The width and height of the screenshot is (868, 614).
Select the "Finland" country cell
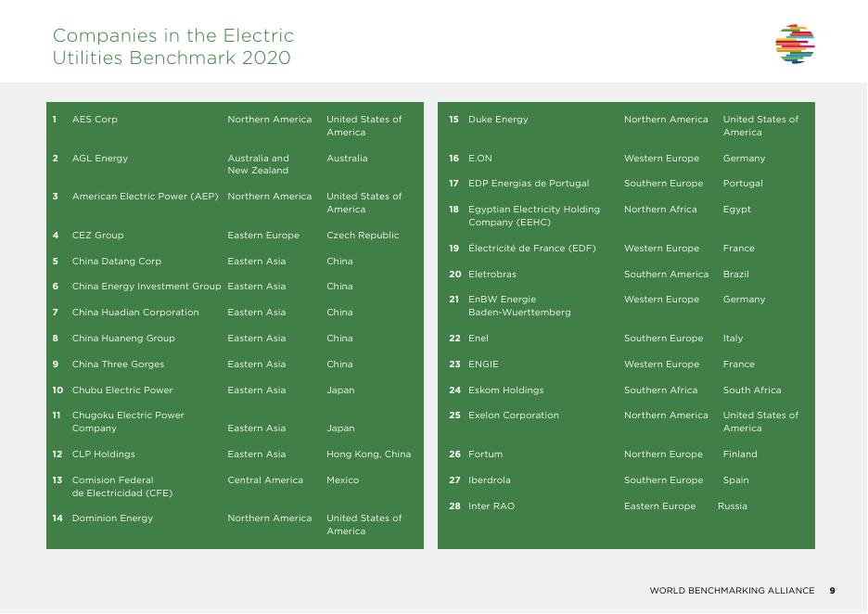coord(740,454)
